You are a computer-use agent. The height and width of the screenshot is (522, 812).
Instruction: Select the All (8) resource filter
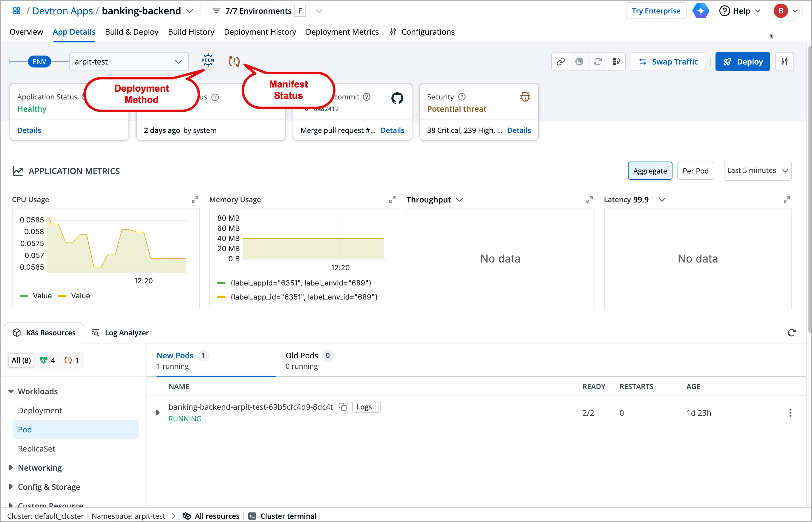21,360
